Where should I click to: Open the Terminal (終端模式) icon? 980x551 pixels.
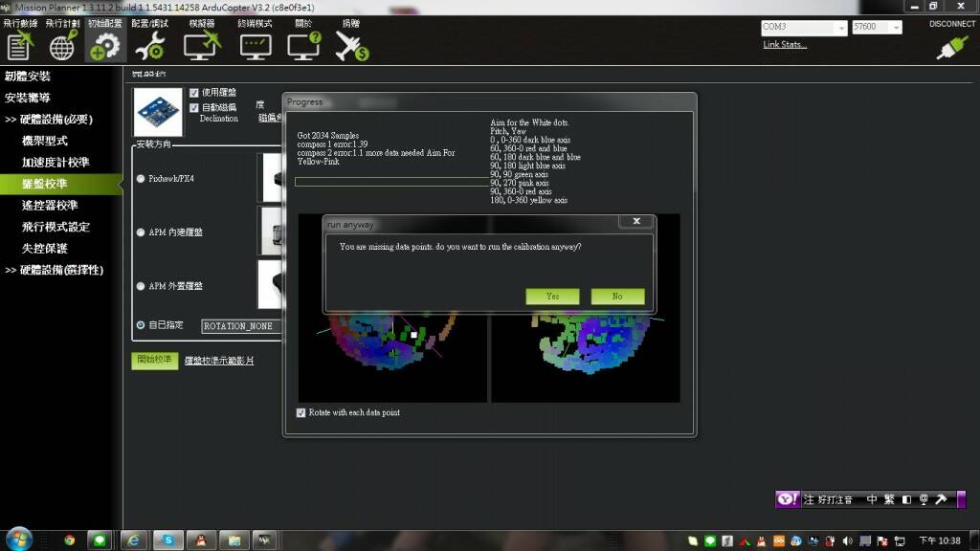[256, 47]
